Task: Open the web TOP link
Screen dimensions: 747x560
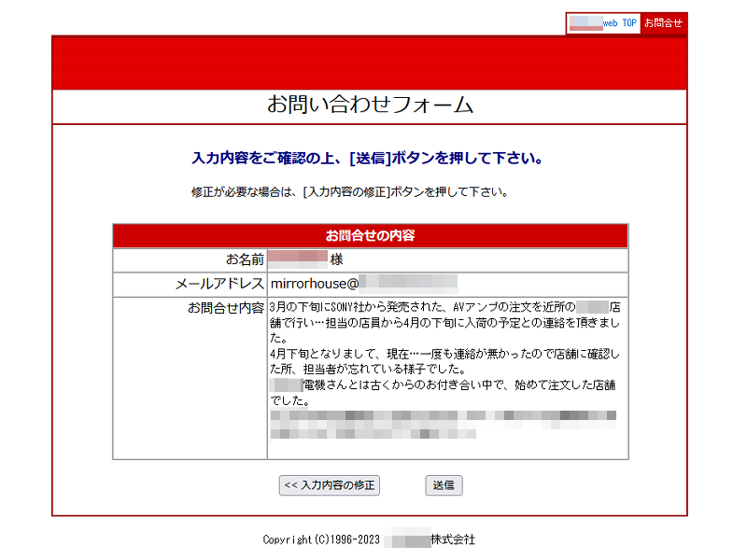Action: coord(603,23)
